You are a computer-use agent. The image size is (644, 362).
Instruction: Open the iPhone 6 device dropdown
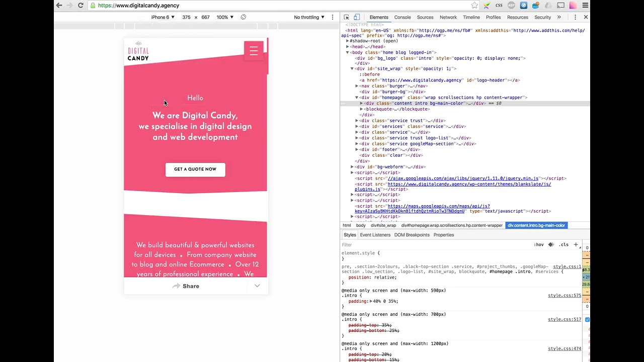(x=163, y=17)
